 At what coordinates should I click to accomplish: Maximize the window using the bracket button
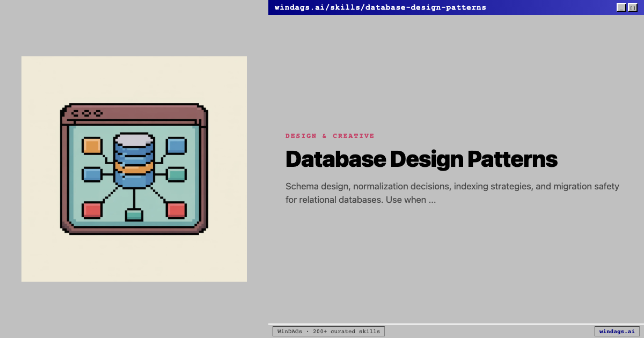click(x=632, y=7)
